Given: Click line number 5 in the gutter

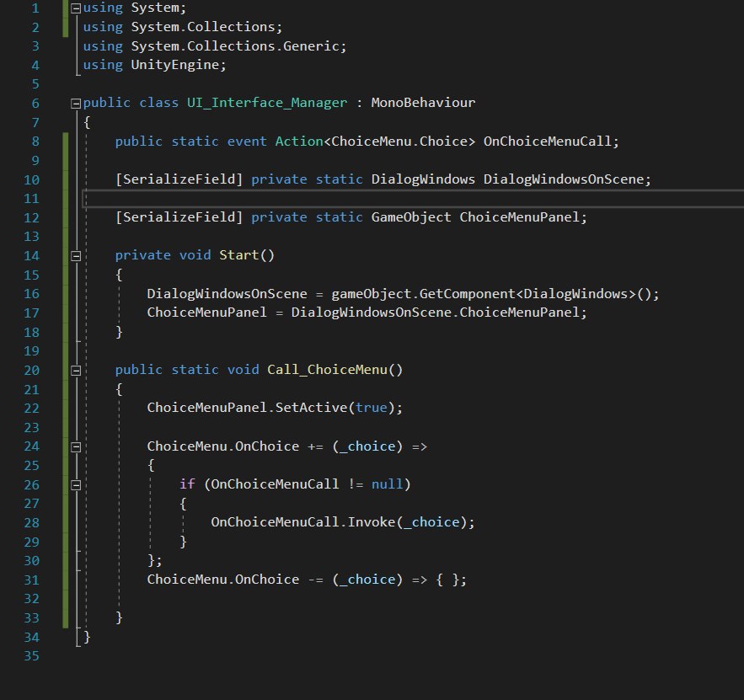Looking at the screenshot, I should point(35,84).
